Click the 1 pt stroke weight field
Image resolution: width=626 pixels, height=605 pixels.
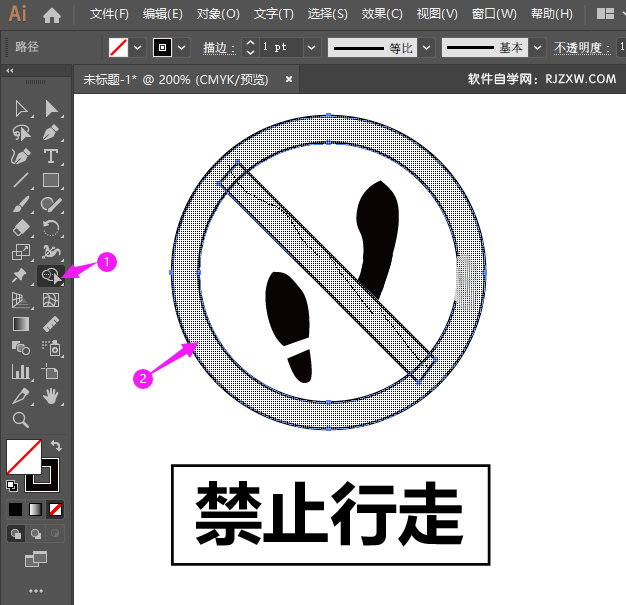pos(281,48)
